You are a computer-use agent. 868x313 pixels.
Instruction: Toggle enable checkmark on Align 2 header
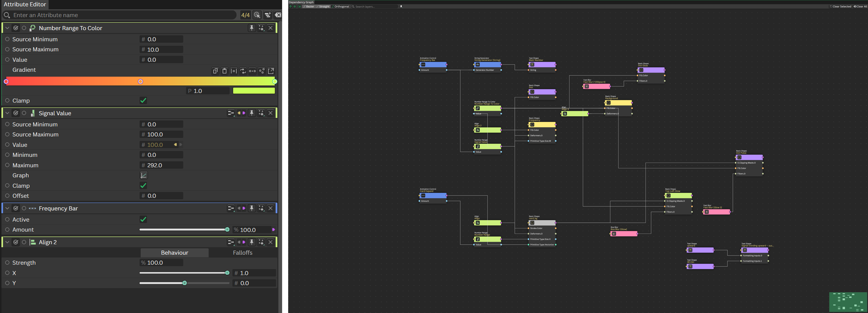[16, 242]
